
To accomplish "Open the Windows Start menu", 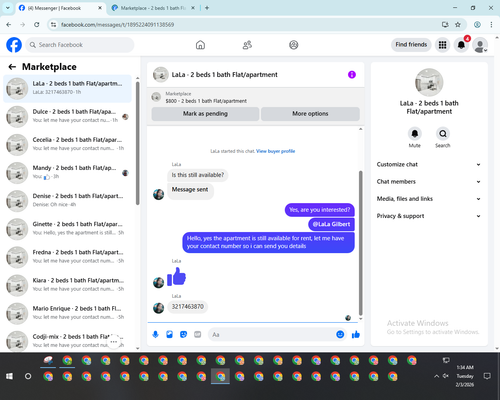I will [x=9, y=376].
